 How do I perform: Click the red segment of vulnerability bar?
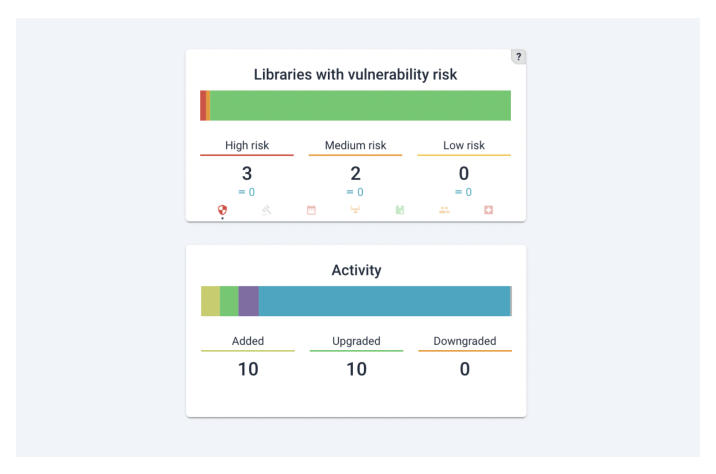pyautogui.click(x=203, y=105)
